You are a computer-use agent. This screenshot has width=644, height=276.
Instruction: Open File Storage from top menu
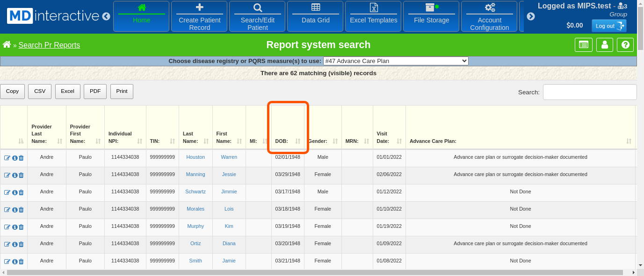pyautogui.click(x=431, y=16)
